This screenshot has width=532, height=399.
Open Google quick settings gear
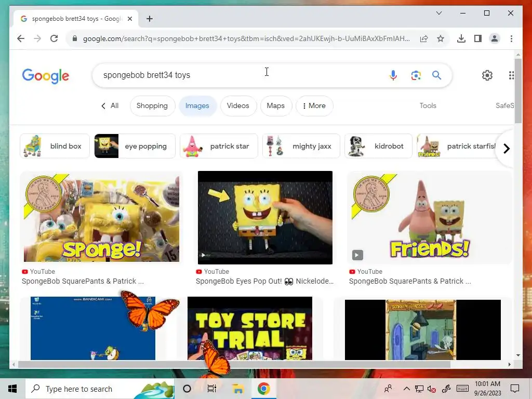487,75
